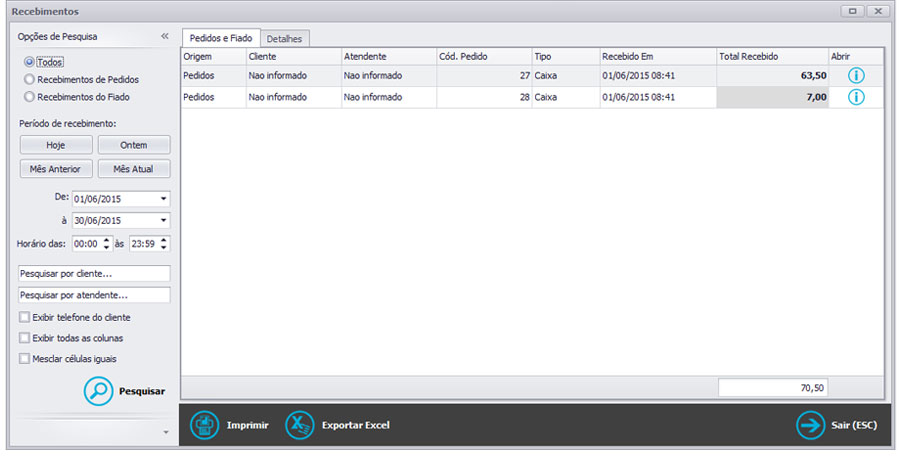Click the Sair (ESC) arrow icon
The width and height of the screenshot is (900, 460).
coord(810,425)
